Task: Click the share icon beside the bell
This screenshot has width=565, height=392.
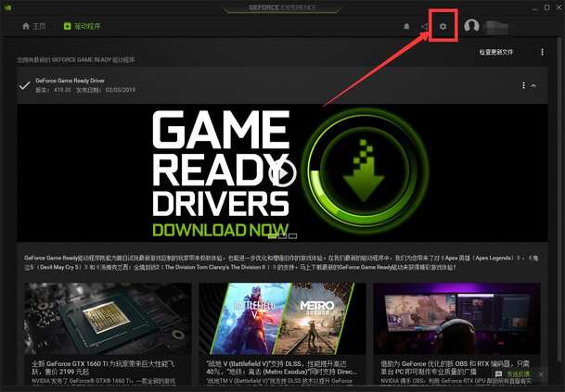Action: pyautogui.click(x=424, y=27)
